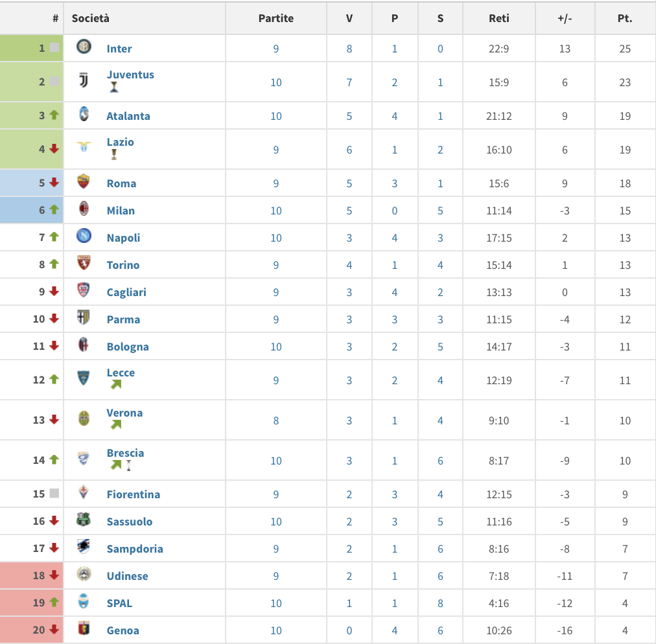Open the Fiorentina team link

(x=133, y=494)
